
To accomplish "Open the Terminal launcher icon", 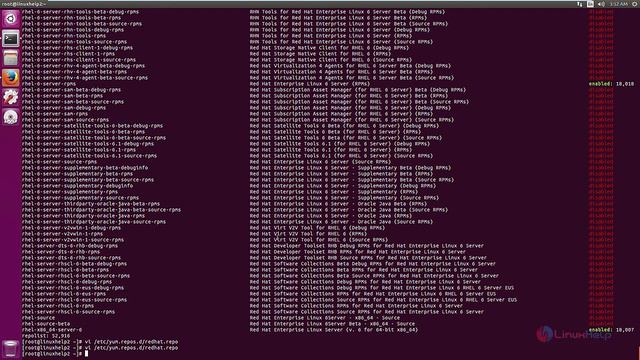I will pyautogui.click(x=11, y=39).
